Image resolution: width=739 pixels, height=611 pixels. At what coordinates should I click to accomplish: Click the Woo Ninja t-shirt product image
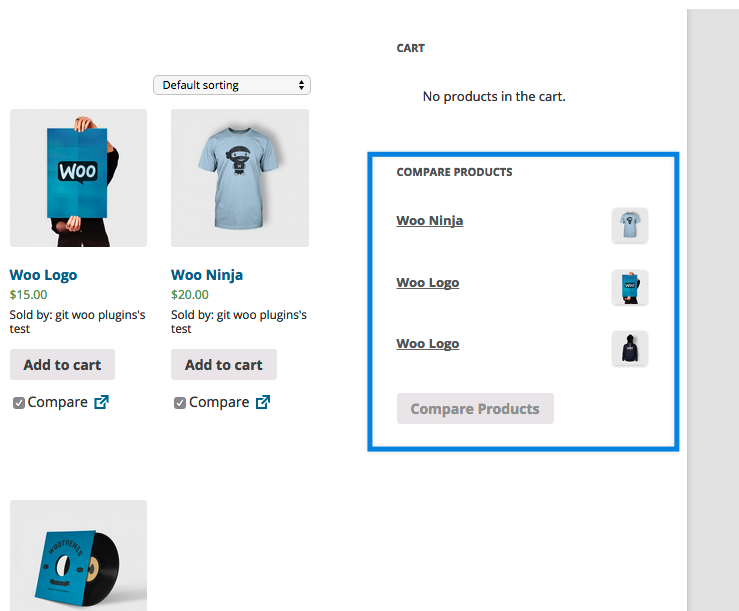coord(240,178)
